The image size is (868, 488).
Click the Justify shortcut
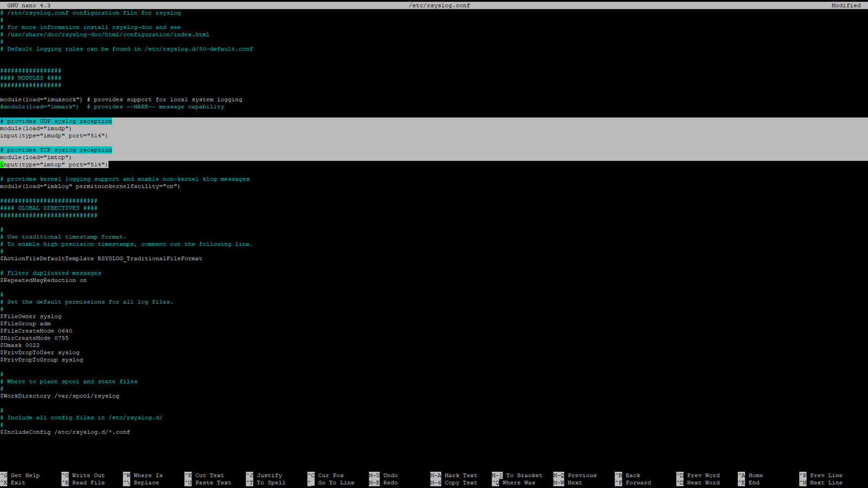pyautogui.click(x=270, y=475)
